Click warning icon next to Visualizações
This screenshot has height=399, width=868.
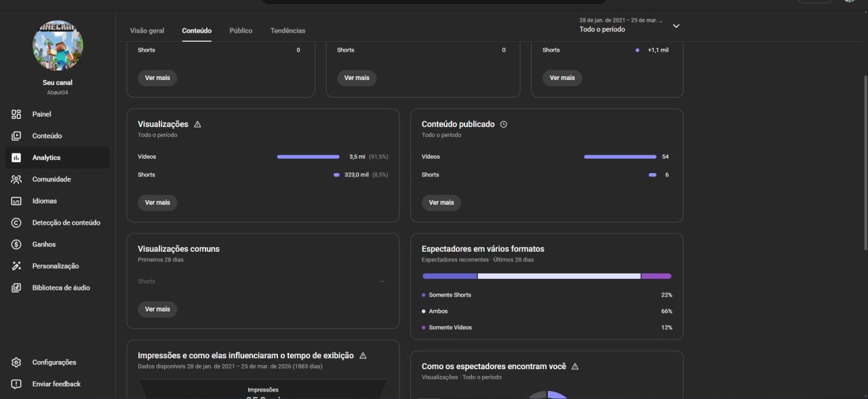point(197,124)
